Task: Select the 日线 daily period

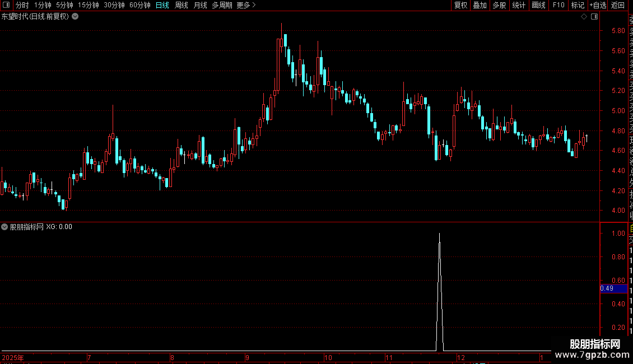Action: pyautogui.click(x=162, y=5)
